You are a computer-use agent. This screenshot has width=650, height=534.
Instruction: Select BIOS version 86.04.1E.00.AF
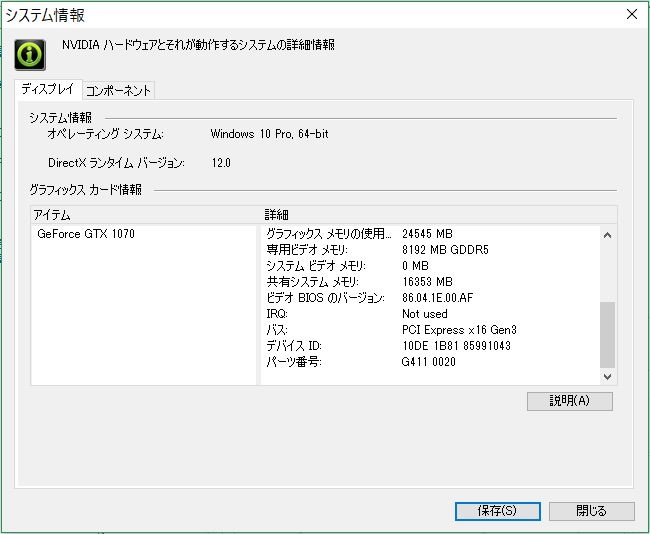pos(437,298)
